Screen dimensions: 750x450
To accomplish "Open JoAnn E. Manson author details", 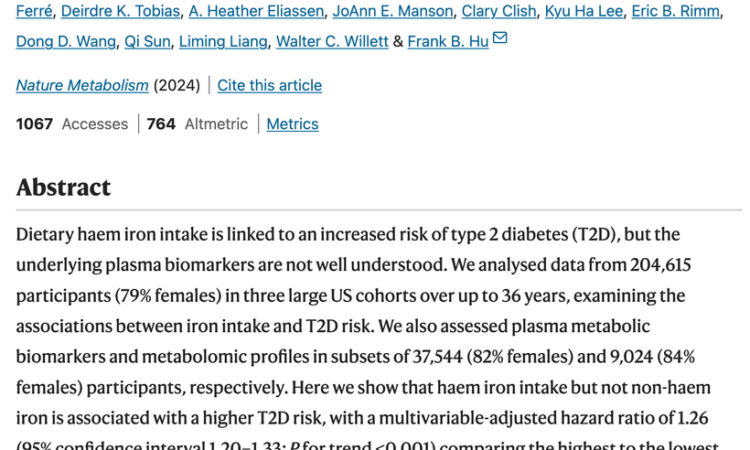I will (393, 11).
